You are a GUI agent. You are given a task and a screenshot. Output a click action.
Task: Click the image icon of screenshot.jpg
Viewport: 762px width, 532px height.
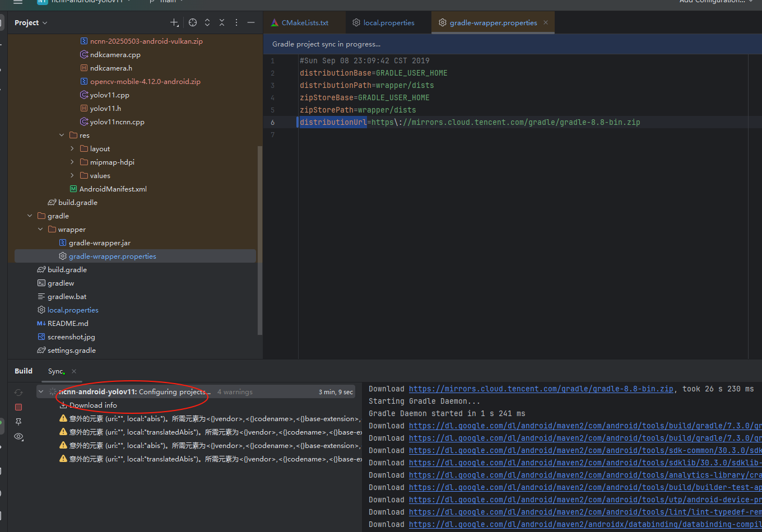41,337
